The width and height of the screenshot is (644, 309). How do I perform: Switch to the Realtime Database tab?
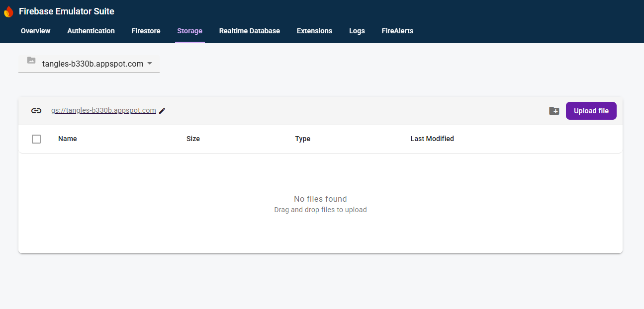250,31
